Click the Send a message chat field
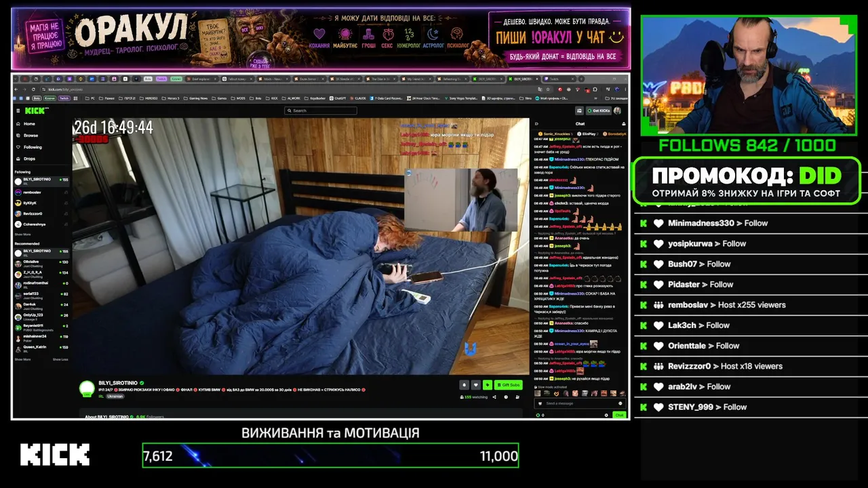The height and width of the screenshot is (488, 868). 580,403
